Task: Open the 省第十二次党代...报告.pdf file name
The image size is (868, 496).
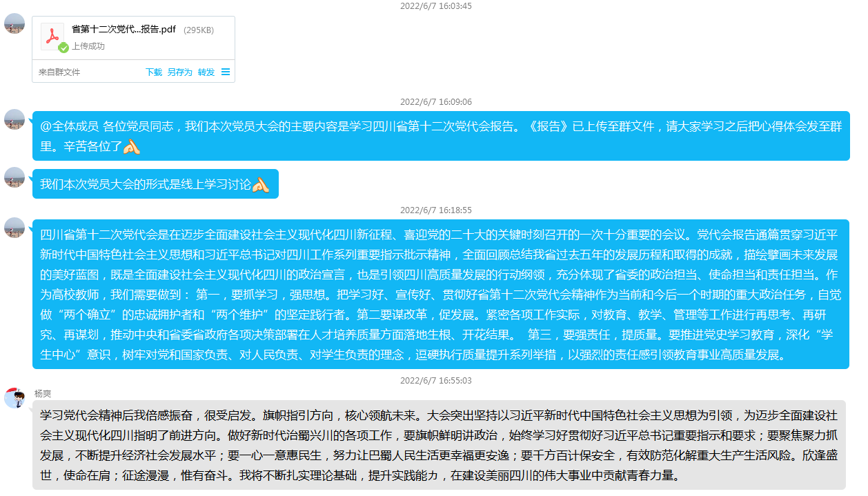Action: pyautogui.click(x=124, y=30)
